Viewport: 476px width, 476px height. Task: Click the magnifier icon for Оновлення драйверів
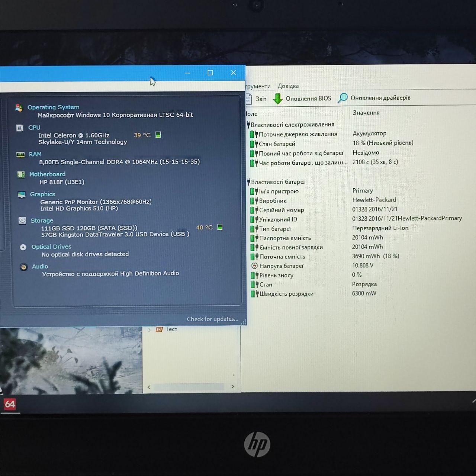342,98
